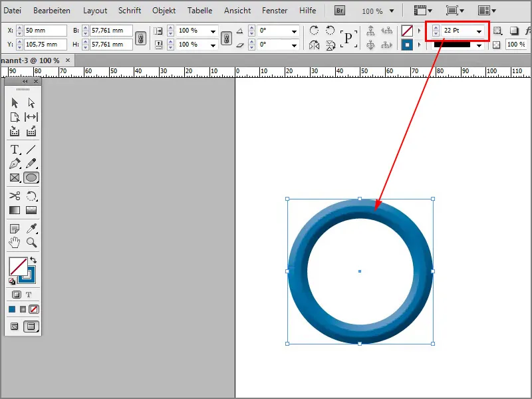This screenshot has width=532, height=399.
Task: Rotate 90 degrees counterclockwise
Action: click(330, 31)
